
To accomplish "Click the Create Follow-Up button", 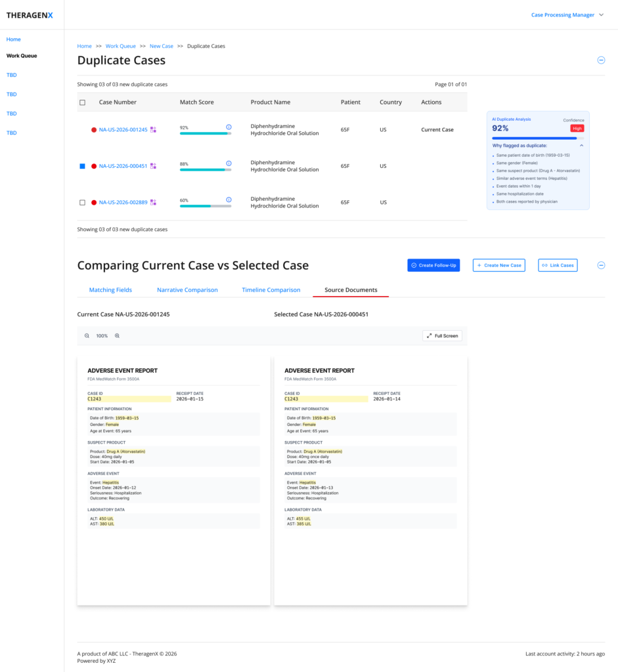I will click(433, 265).
